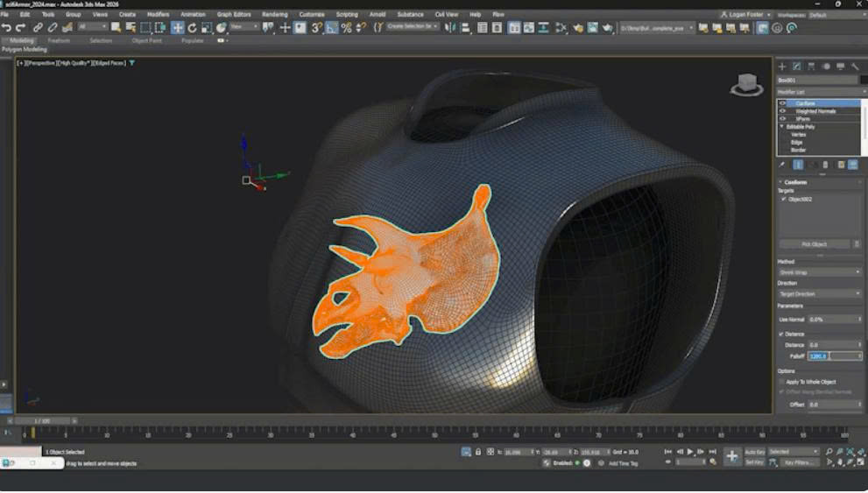Open the Logan Foster account dropdown
Viewport: 868px width, 493px height.
pos(745,14)
